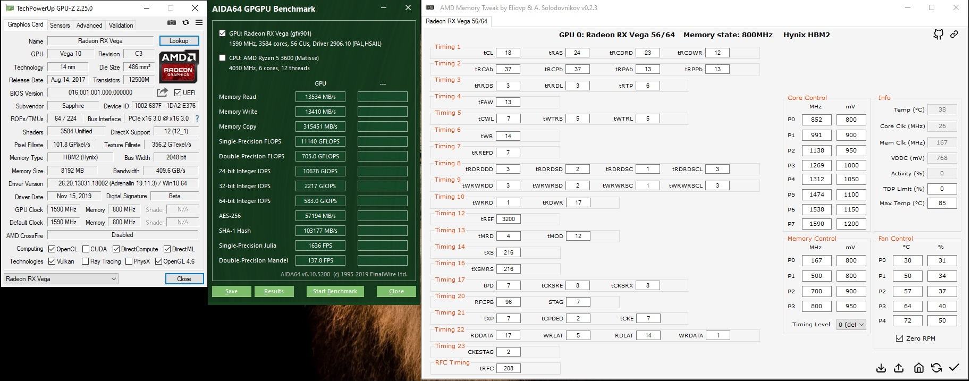Click the tRFC input field
The image size is (980, 381).
tap(508, 368)
